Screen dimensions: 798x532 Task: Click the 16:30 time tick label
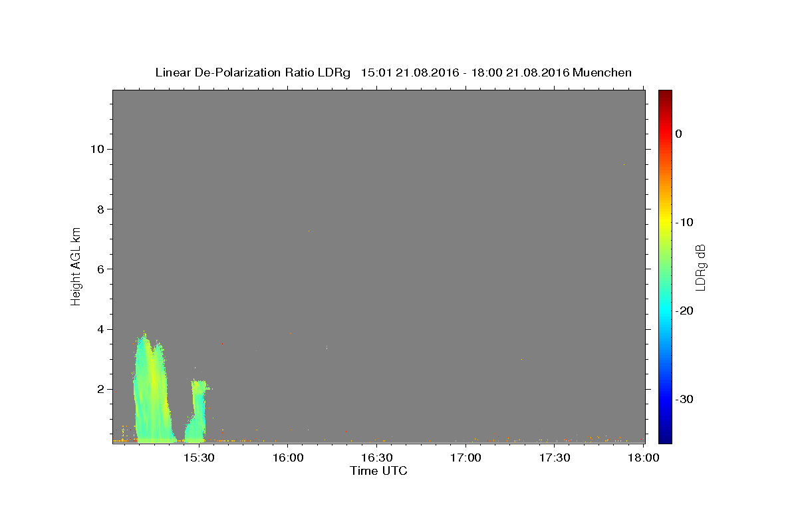coord(376,458)
